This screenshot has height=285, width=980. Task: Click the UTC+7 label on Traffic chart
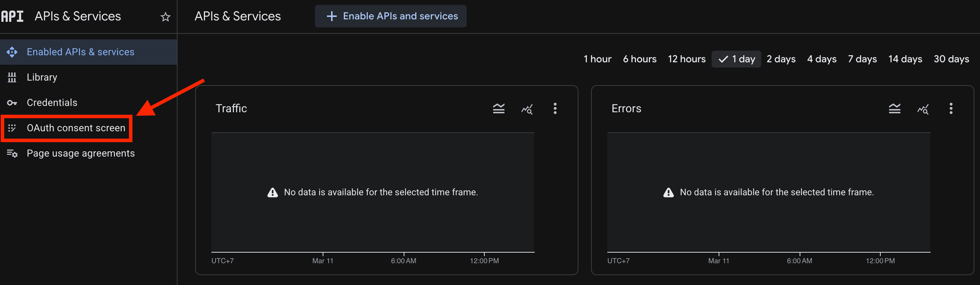pyautogui.click(x=223, y=261)
